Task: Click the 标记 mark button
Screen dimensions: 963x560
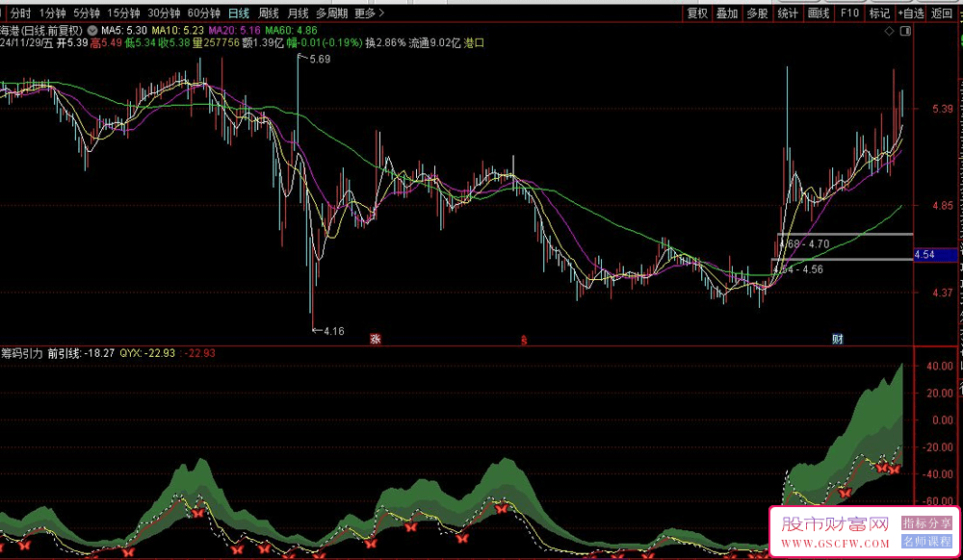Action: [879, 13]
